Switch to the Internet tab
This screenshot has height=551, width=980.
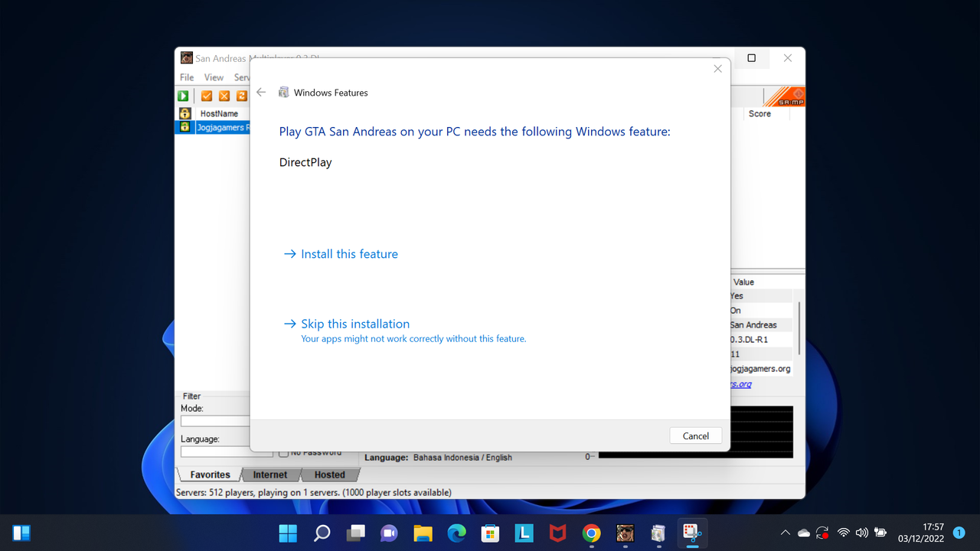click(270, 474)
